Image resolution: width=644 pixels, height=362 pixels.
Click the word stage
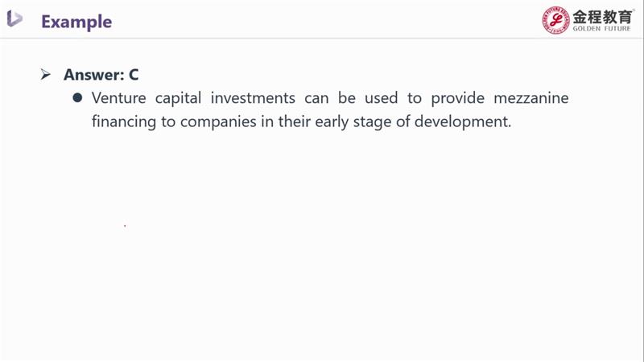(x=369, y=123)
